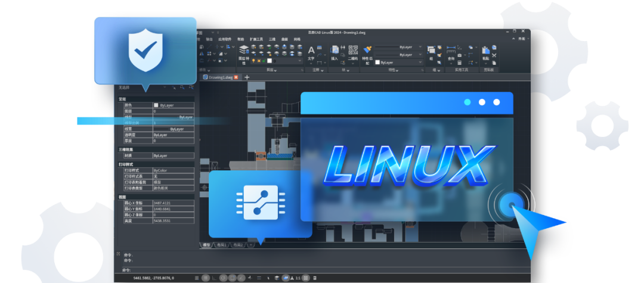Click the 颜色 ByLayer color swatch in properties
Screen dimensions: 644x283
[156, 105]
